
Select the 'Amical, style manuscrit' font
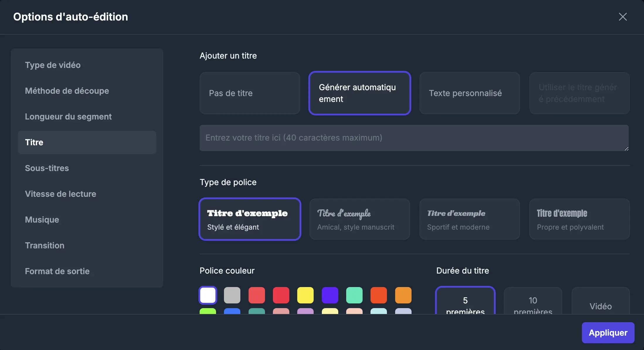click(x=359, y=219)
